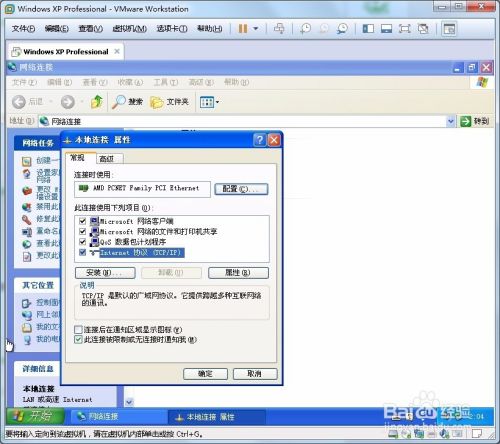Click the XP 开始 start button

(35, 416)
